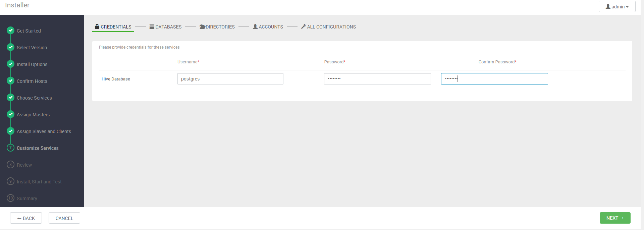Click the step 9 circle icon

(x=10, y=181)
